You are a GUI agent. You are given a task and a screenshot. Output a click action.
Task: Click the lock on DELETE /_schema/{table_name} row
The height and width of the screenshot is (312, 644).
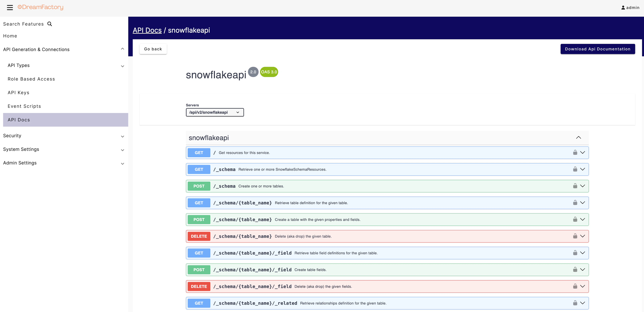[575, 236]
